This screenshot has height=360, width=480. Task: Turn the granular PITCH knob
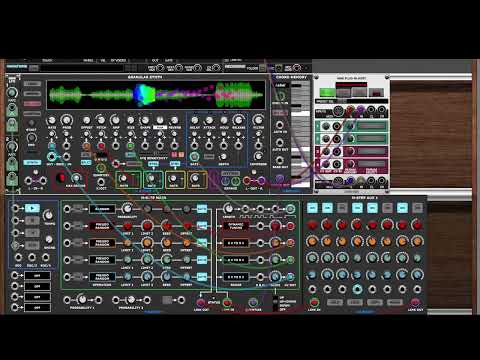tap(101, 119)
